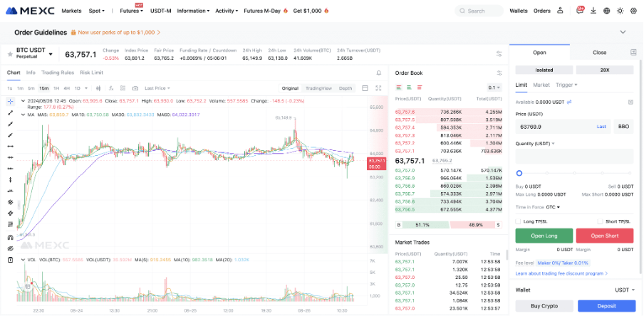
Task: Open the chart layout grid icon
Action: [x=123, y=88]
